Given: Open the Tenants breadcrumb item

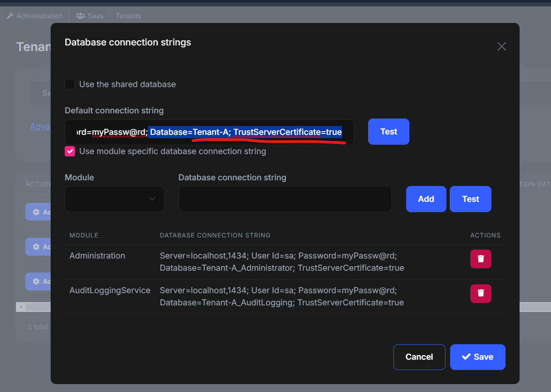Looking at the screenshot, I should point(128,16).
